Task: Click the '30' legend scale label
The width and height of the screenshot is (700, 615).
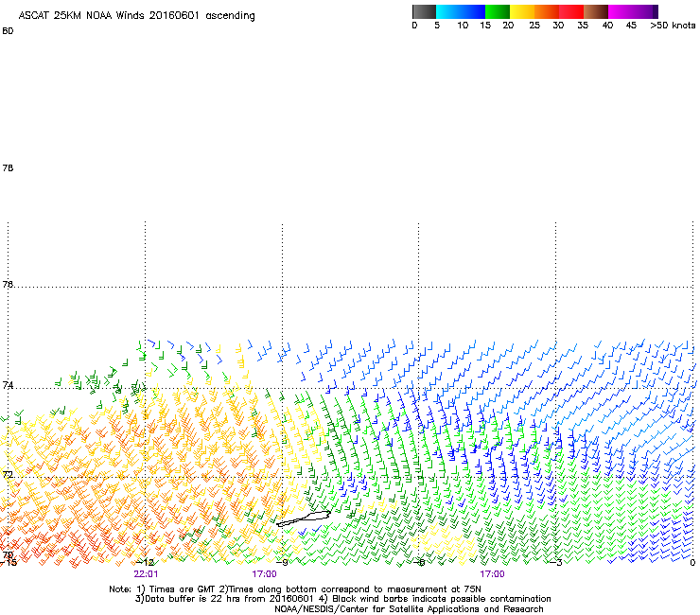Action: click(x=558, y=26)
